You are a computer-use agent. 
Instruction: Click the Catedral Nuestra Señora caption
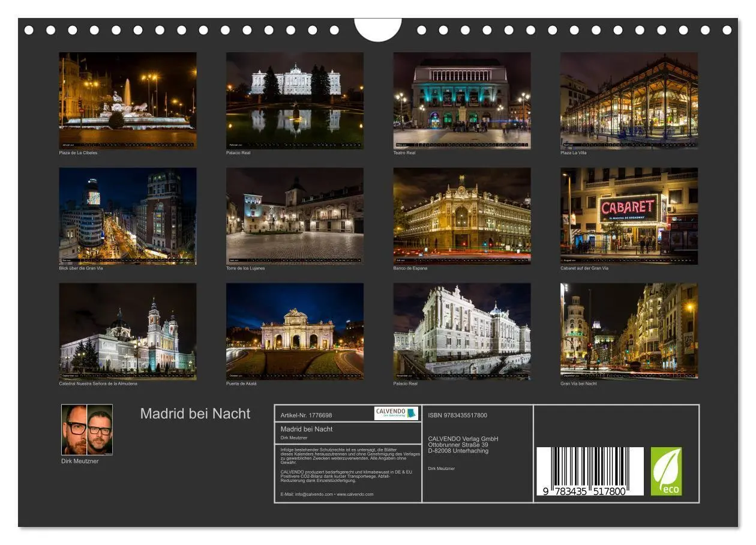(x=98, y=384)
